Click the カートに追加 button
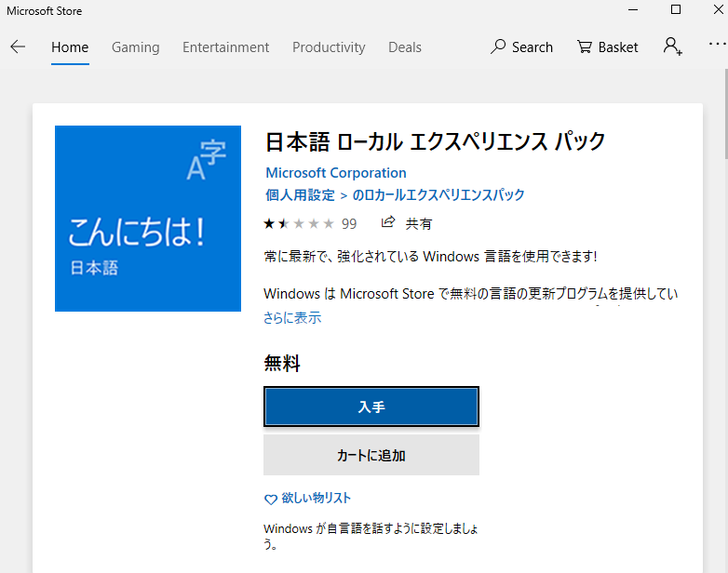The image size is (728, 573). (371, 455)
